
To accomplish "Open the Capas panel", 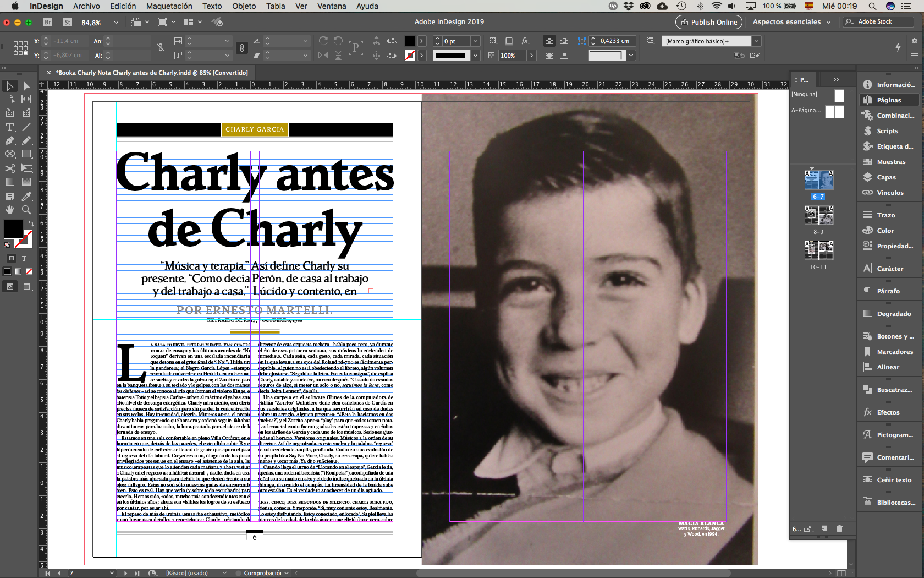I will pos(886,177).
